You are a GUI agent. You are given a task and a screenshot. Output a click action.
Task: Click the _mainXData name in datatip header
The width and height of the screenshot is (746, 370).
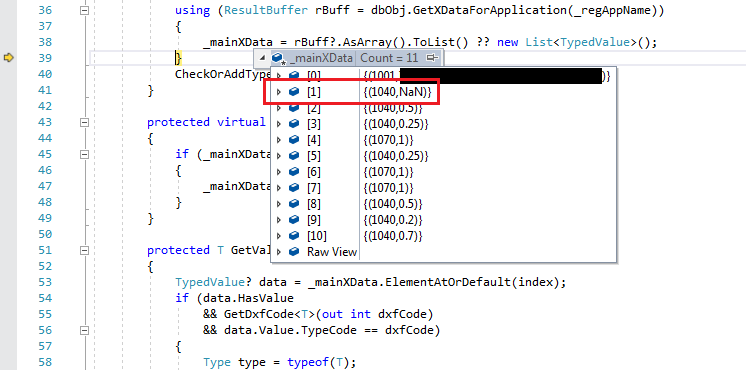pos(321,58)
